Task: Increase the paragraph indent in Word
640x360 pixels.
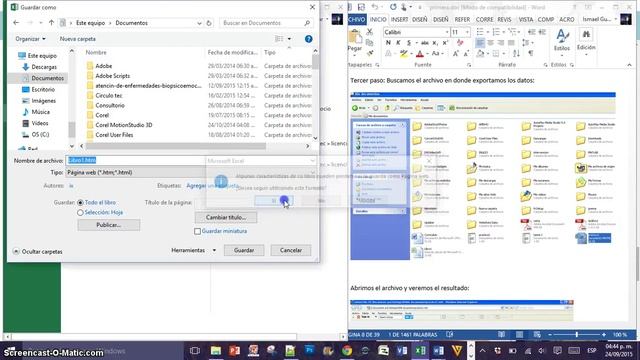Action: pos(542,32)
